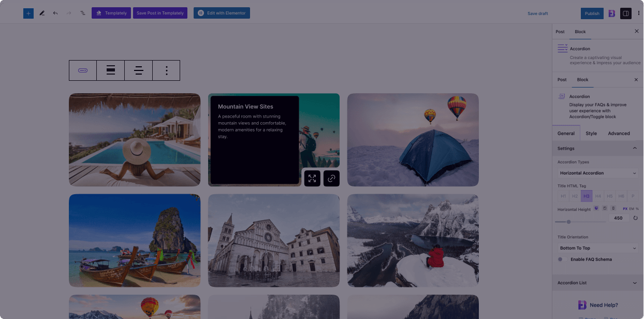Click the accordion block type icon in block toolbar
The image size is (644, 319).
83,70
